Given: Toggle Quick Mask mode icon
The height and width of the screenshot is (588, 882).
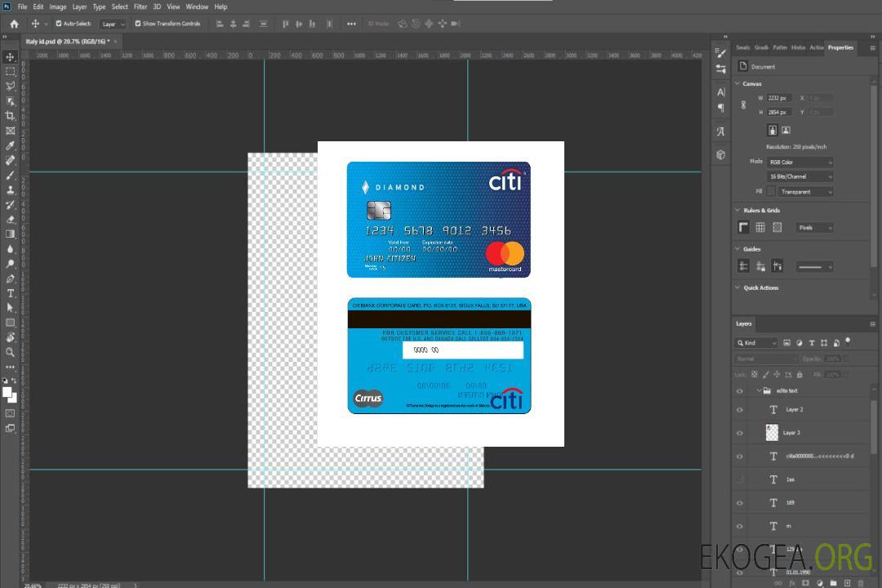Looking at the screenshot, I should click(10, 413).
